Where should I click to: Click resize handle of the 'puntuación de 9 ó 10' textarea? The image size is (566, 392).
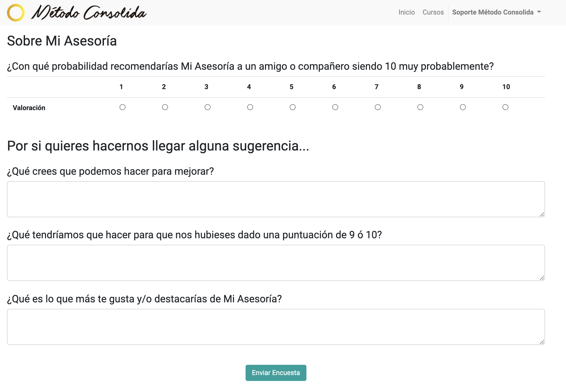[x=542, y=278]
